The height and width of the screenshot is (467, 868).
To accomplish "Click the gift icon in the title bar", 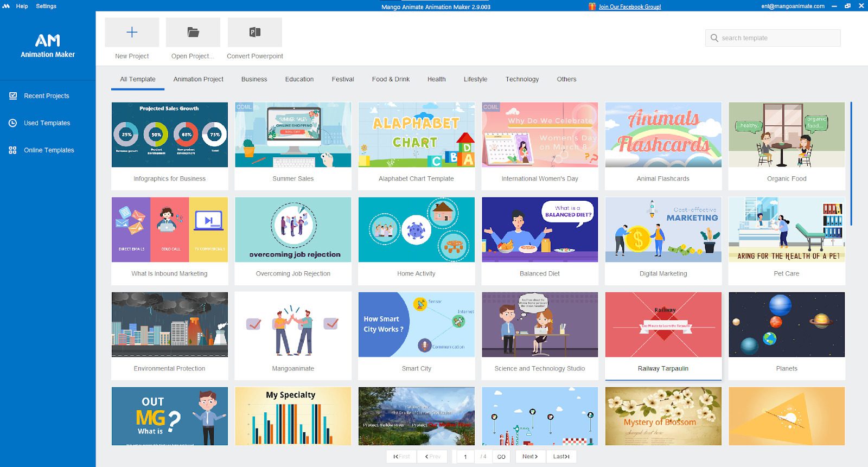I will tap(592, 7).
